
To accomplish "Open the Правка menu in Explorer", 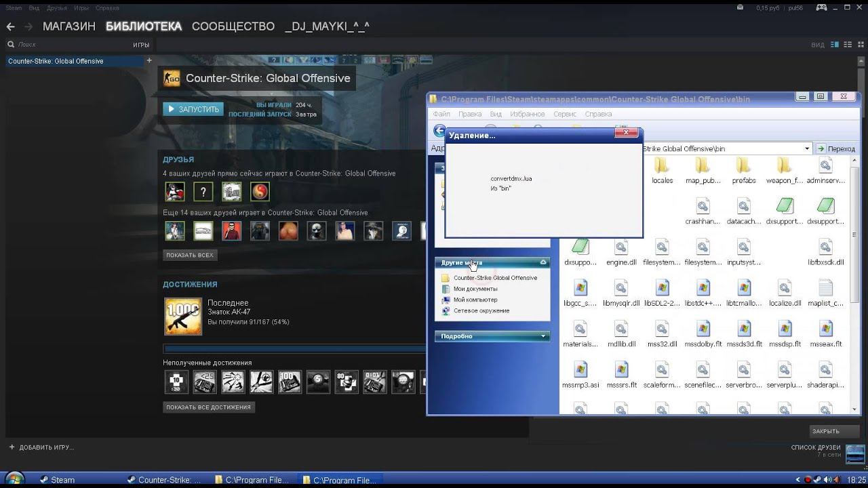I will pos(470,114).
